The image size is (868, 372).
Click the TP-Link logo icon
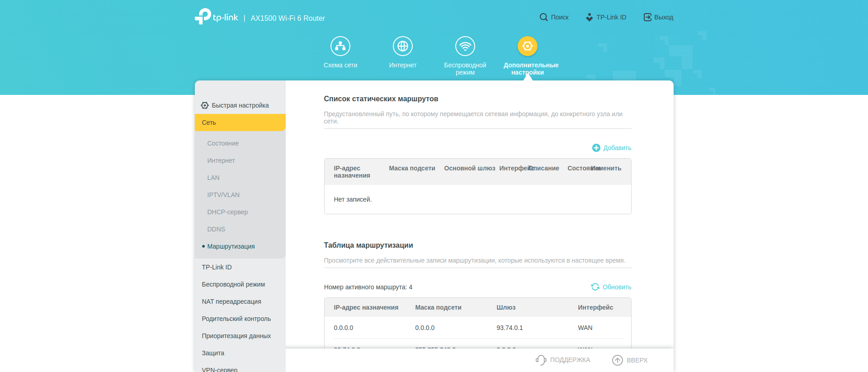[x=203, y=17]
